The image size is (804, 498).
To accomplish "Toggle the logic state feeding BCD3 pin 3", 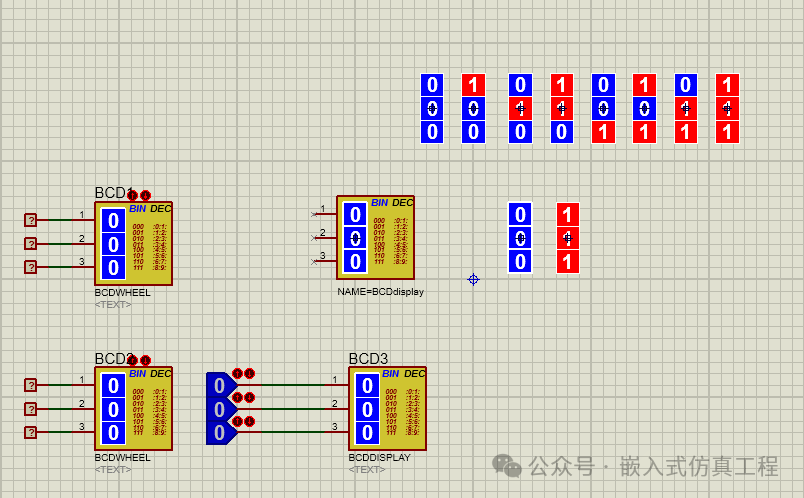I will (x=218, y=432).
